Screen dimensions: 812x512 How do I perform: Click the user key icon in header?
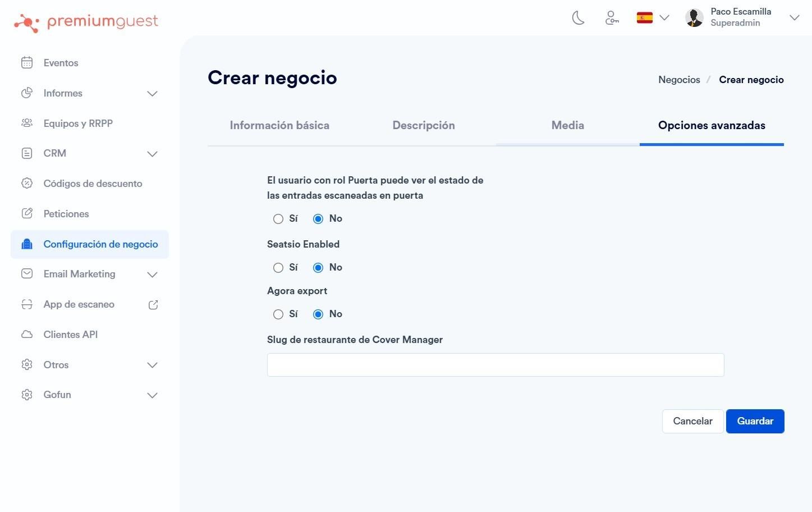point(612,18)
